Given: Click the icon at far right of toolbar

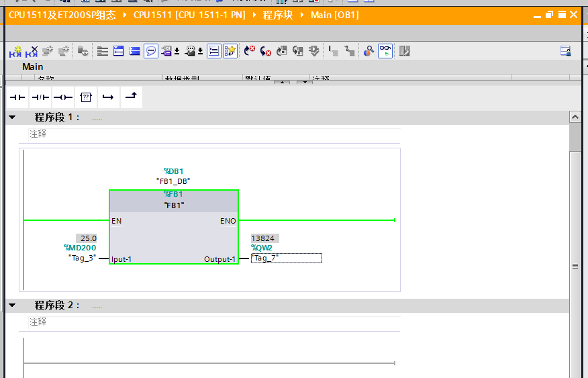Looking at the screenshot, I should pyautogui.click(x=565, y=51).
